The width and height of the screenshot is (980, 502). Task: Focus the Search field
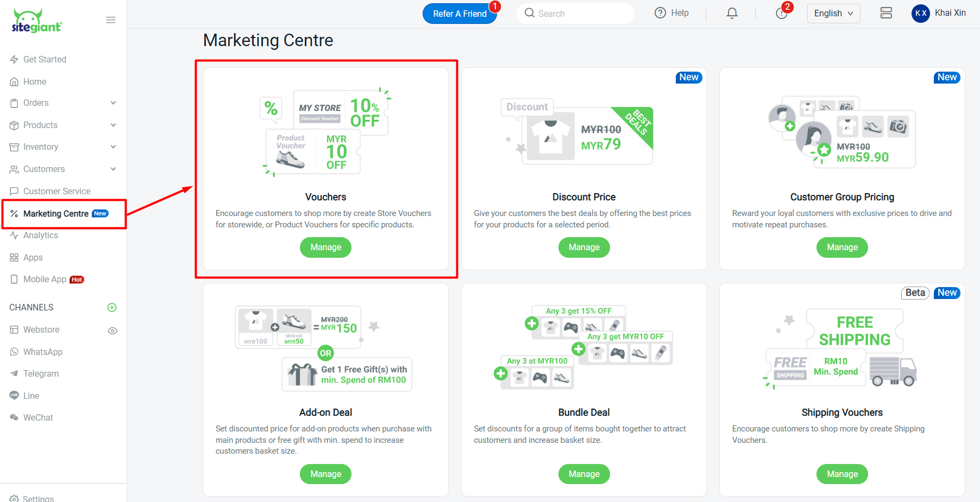point(581,14)
